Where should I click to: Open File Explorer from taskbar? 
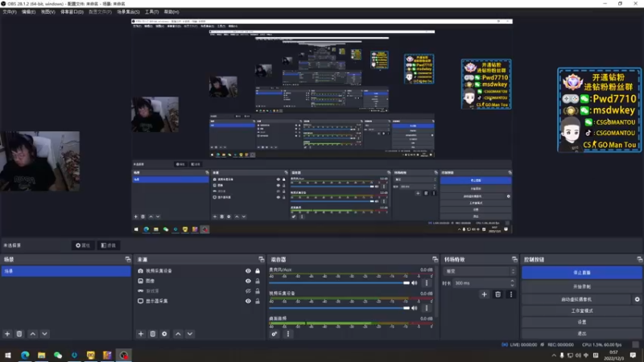click(42, 355)
